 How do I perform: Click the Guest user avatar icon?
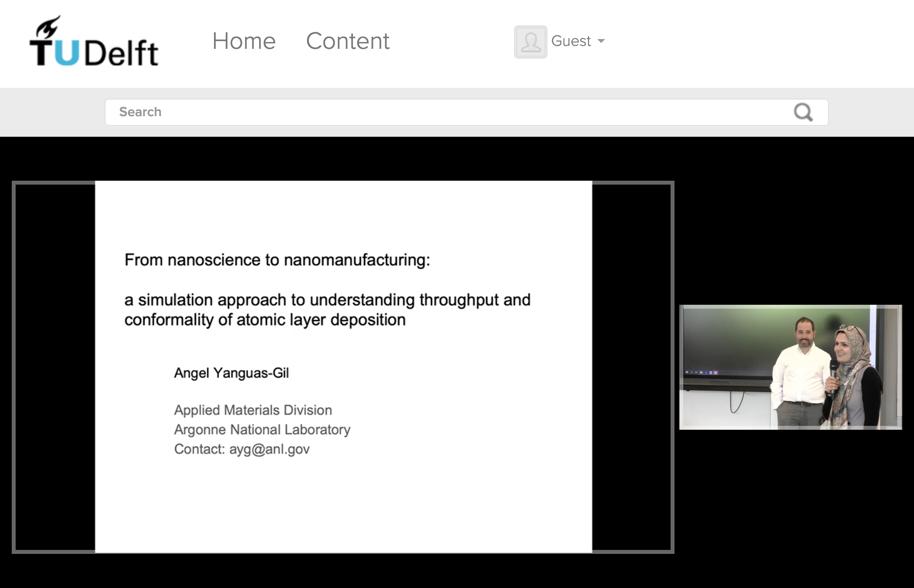[x=530, y=42]
